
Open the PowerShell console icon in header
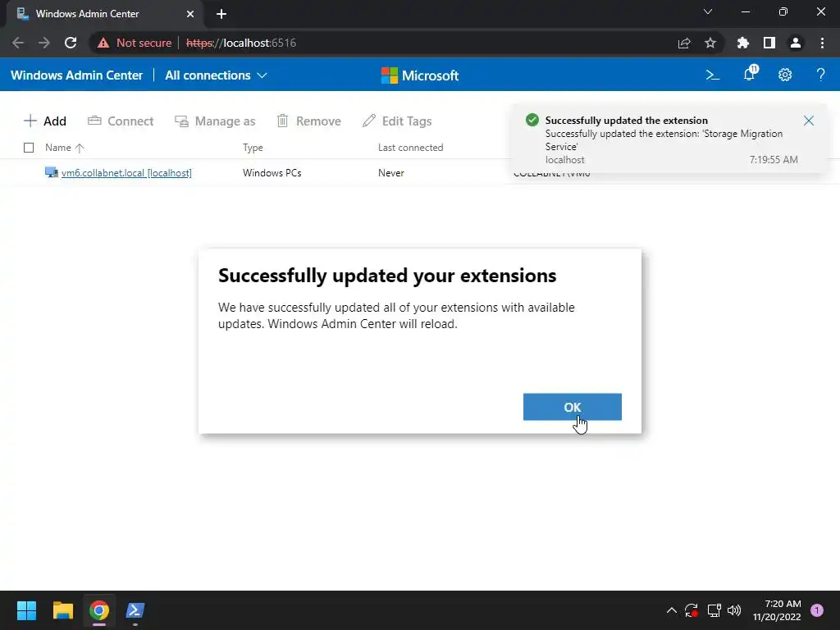pos(713,75)
